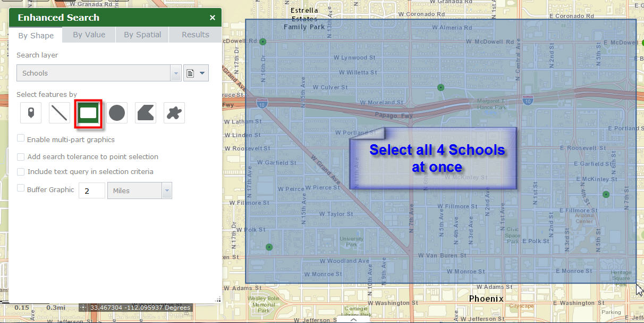This screenshot has width=644, height=323.
Task: Click the school point near N 16th Dr
Action: tap(262, 42)
